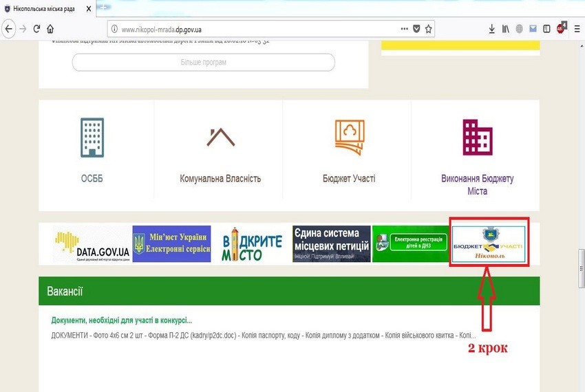Click the ДОКУМЕНТИ - Фото 4х6 description text
585x392 pixels.
coord(264,336)
